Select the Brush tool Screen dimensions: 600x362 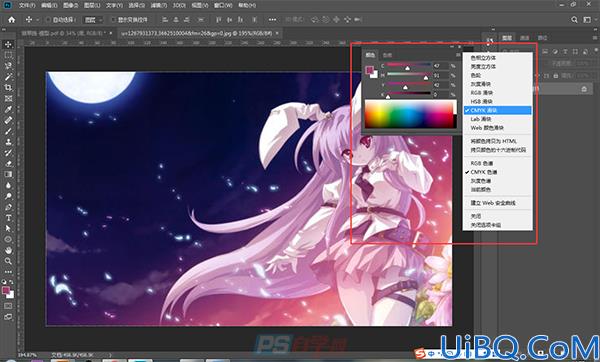click(8, 131)
